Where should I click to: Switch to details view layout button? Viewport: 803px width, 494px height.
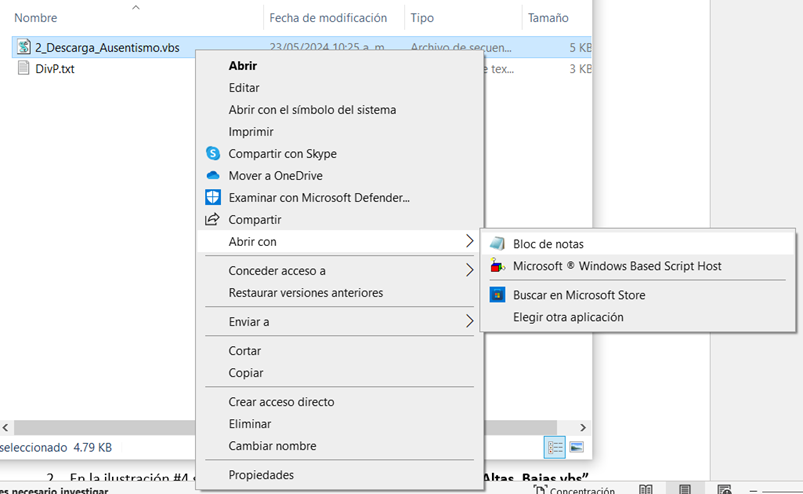click(553, 447)
